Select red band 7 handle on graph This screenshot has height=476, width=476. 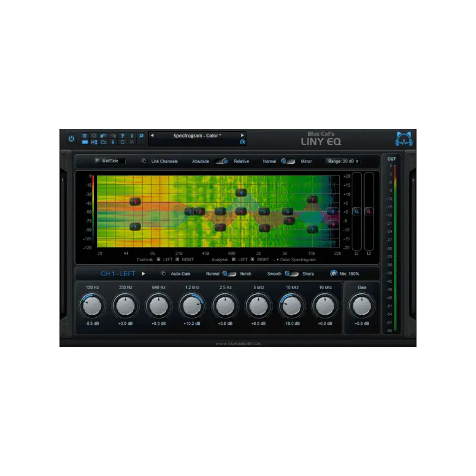pyautogui.click(x=312, y=199)
